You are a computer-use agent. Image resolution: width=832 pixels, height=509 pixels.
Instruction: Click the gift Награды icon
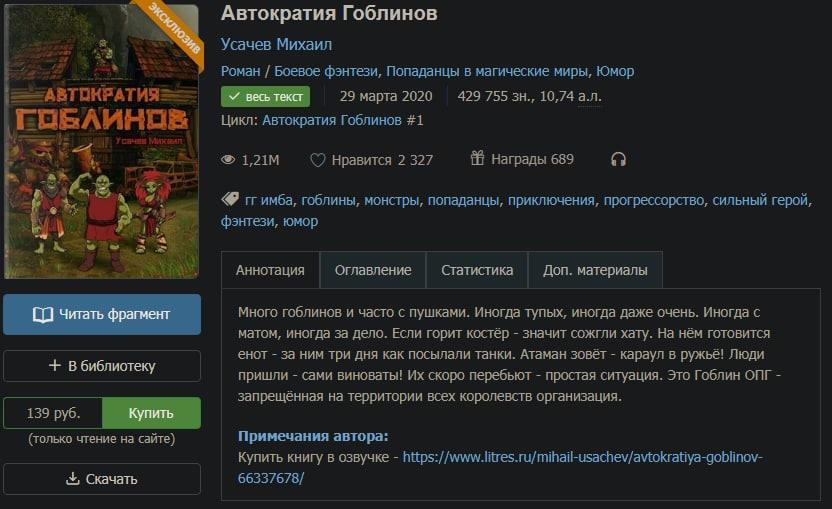[x=477, y=158]
